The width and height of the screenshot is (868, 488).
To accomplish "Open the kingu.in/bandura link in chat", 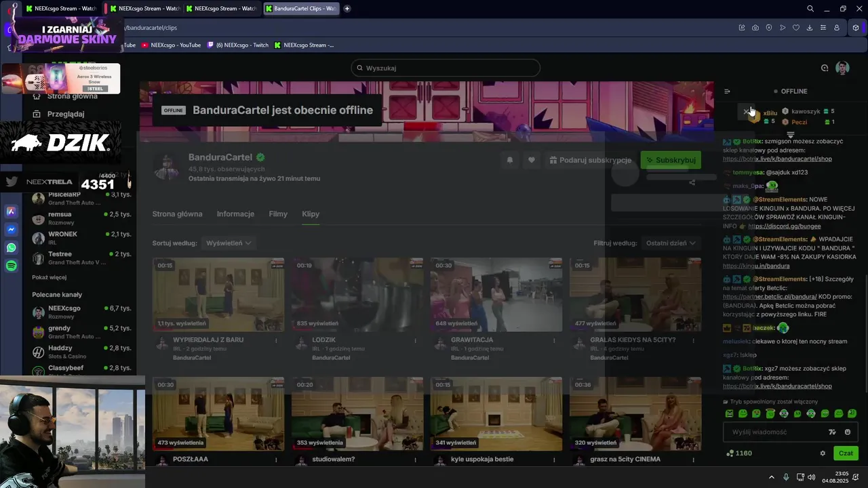I will [x=756, y=266].
